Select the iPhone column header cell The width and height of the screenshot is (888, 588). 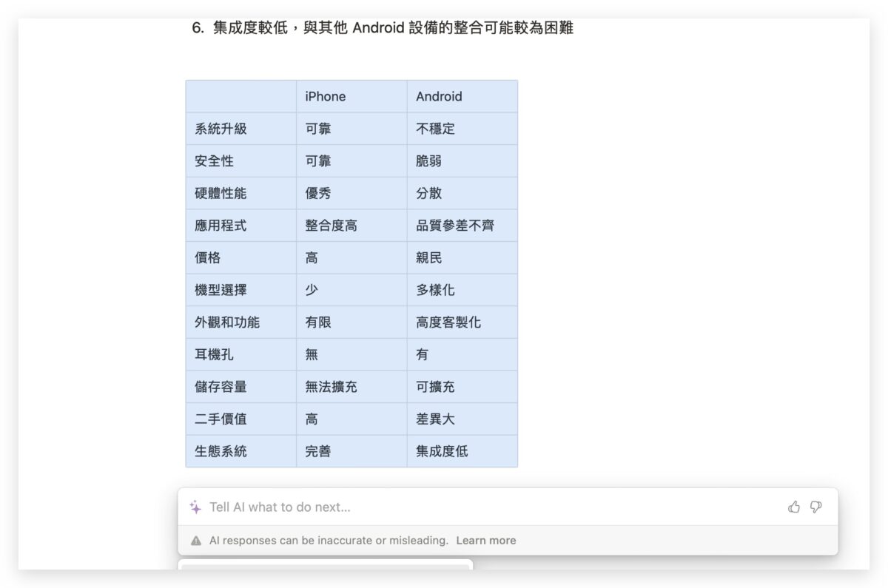(x=351, y=96)
